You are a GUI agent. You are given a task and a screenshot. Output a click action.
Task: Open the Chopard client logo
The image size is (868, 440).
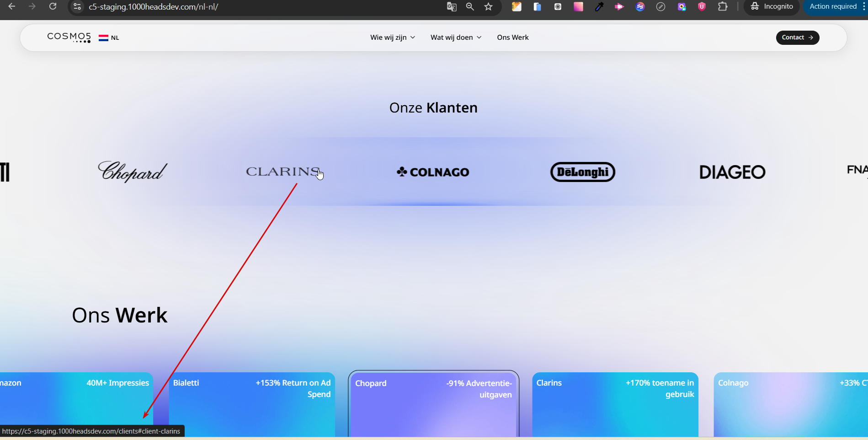tap(133, 172)
